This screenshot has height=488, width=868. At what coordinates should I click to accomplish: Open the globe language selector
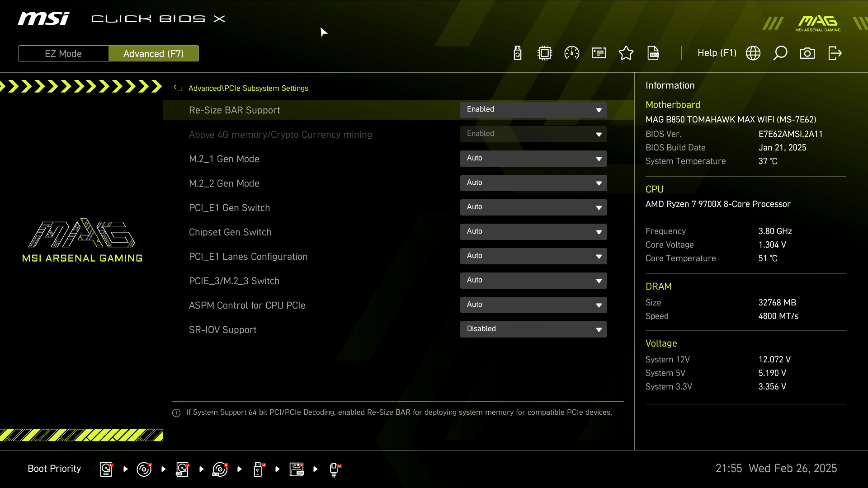click(x=753, y=53)
